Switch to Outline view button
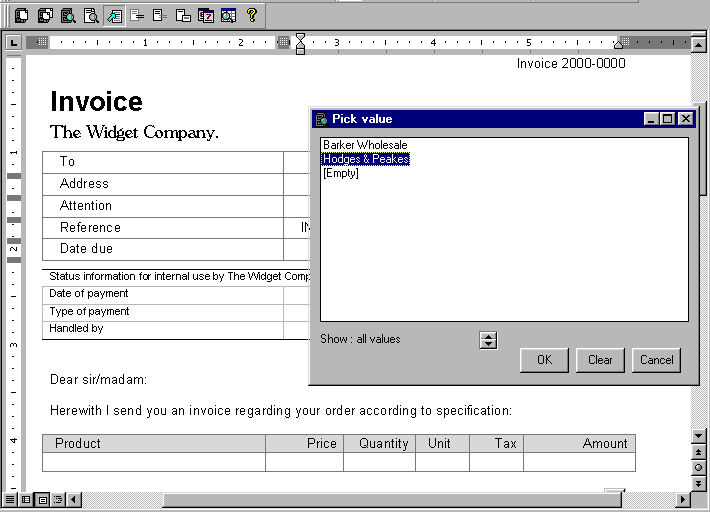The image size is (710, 512). coord(58,500)
